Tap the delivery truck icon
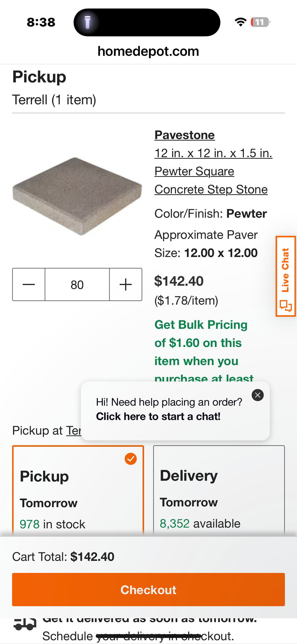The width and height of the screenshot is (297, 644). point(25,624)
